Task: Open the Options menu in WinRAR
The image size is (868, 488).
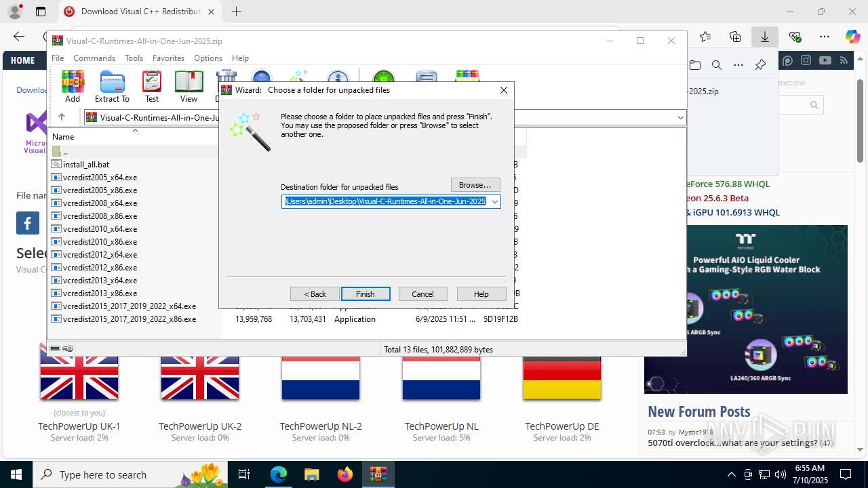Action: [208, 58]
